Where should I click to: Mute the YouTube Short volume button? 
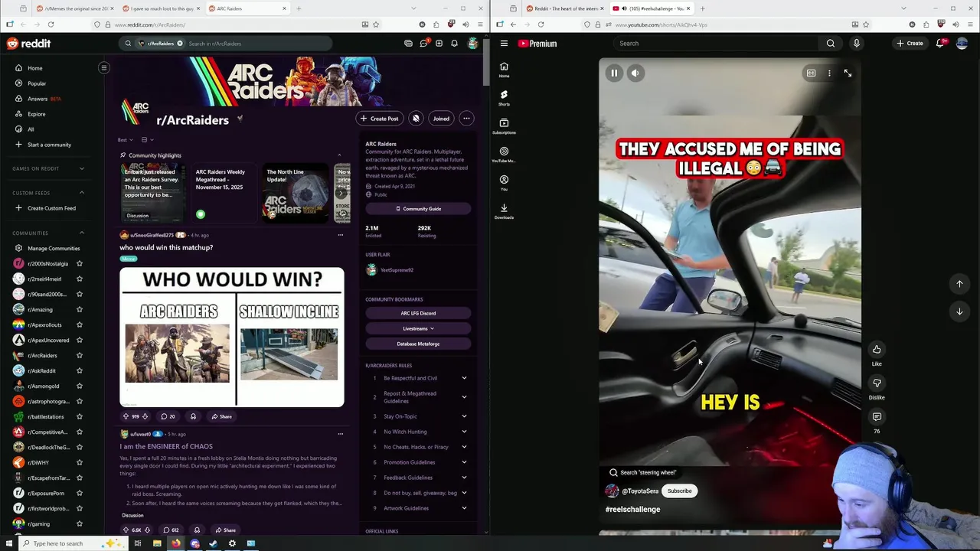coord(635,73)
